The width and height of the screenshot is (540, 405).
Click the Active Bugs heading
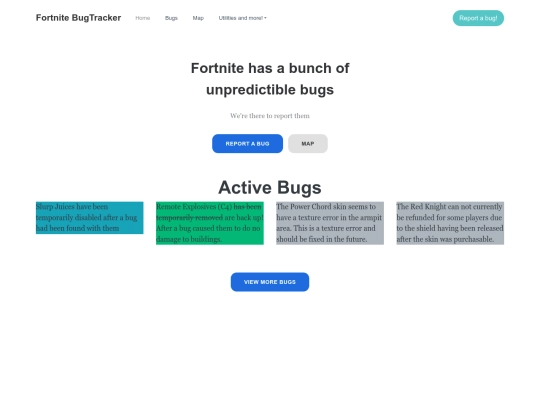[x=270, y=188]
